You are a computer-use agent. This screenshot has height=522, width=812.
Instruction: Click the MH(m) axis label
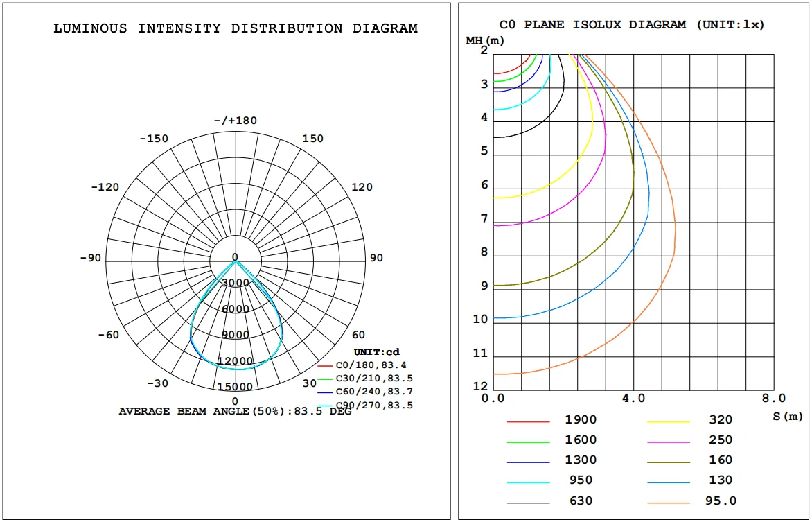pyautogui.click(x=484, y=40)
